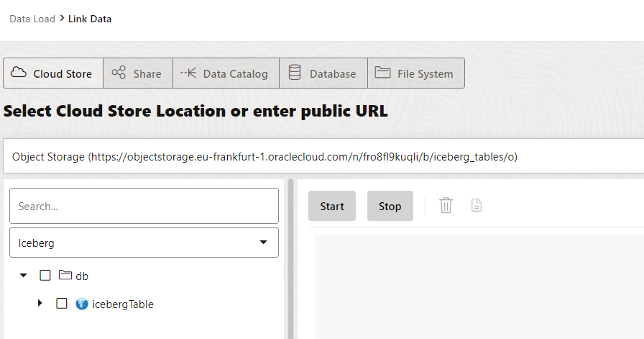This screenshot has height=339, width=644.
Task: Click the Data Catalog connector icon
Action: (x=188, y=73)
